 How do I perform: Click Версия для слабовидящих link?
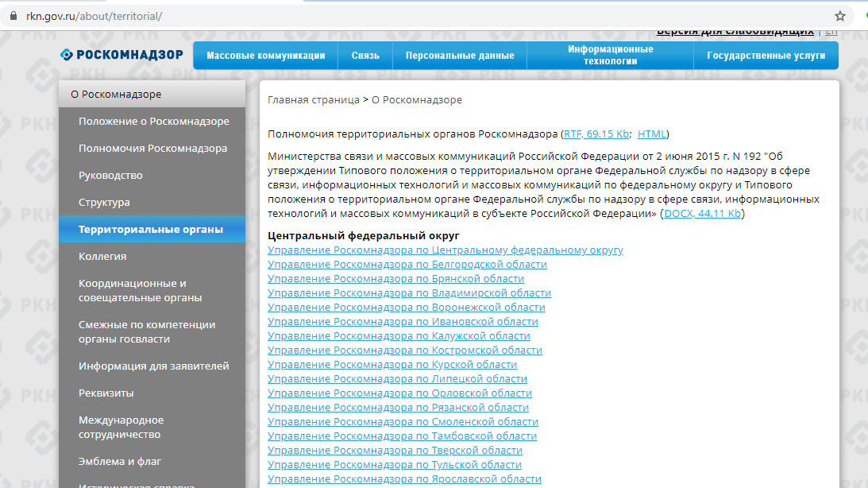pyautogui.click(x=735, y=32)
